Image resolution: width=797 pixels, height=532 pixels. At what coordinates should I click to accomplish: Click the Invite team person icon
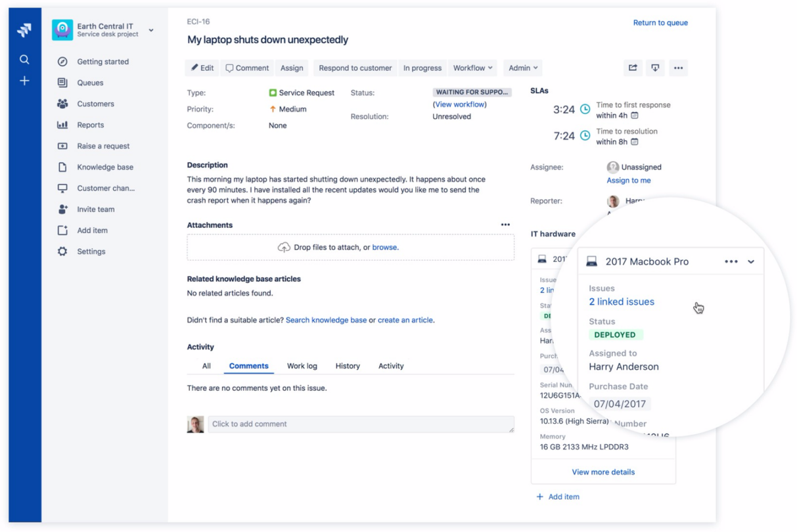point(62,210)
